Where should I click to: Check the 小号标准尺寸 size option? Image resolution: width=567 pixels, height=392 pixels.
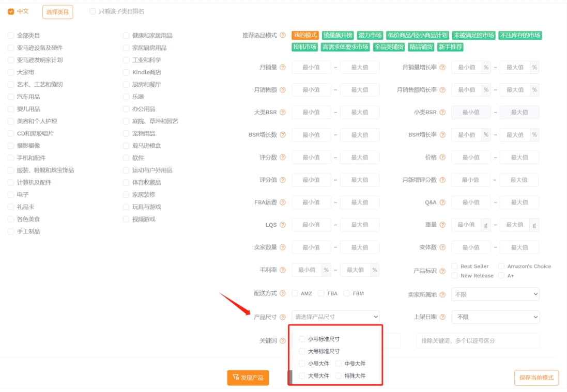(x=302, y=339)
